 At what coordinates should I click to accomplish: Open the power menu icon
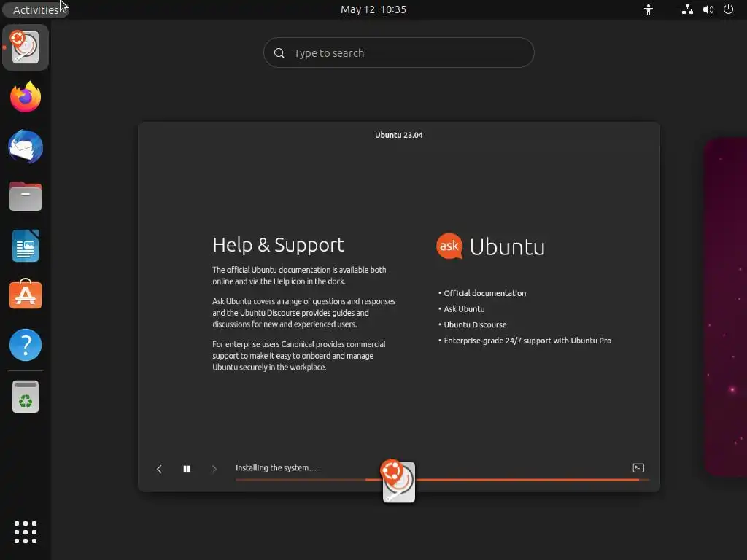[728, 9]
